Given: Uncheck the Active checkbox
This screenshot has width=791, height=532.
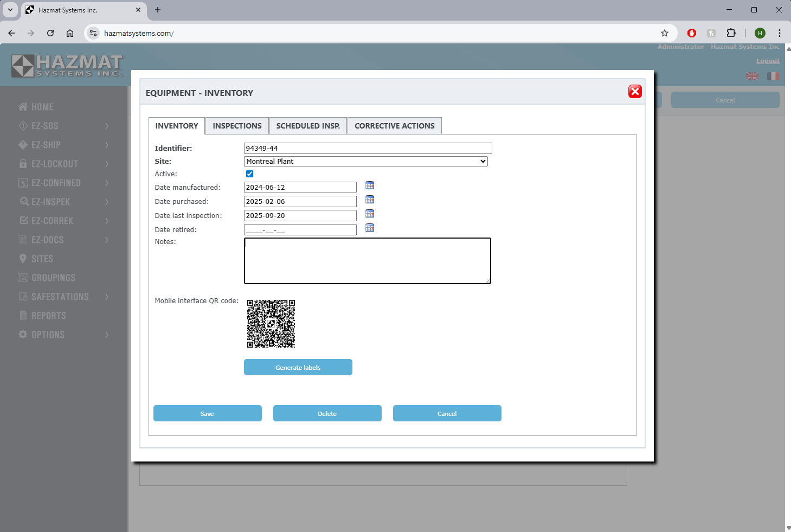Looking at the screenshot, I should pos(249,174).
